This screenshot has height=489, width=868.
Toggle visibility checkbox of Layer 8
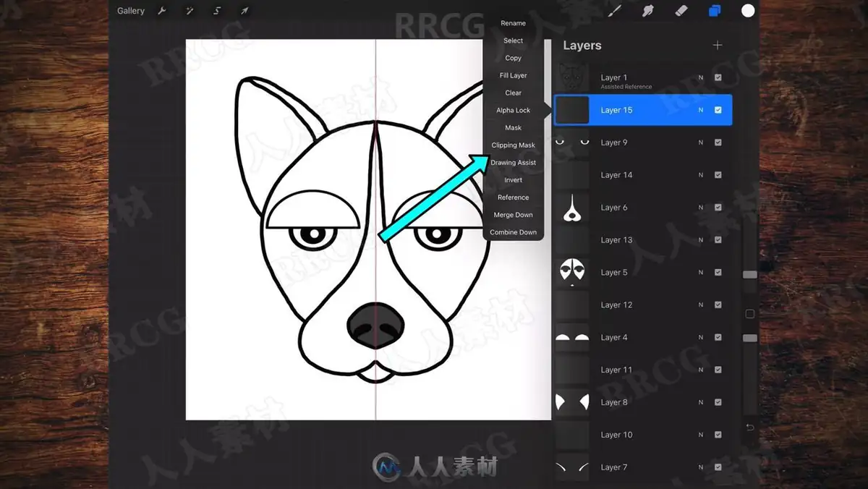coord(718,402)
